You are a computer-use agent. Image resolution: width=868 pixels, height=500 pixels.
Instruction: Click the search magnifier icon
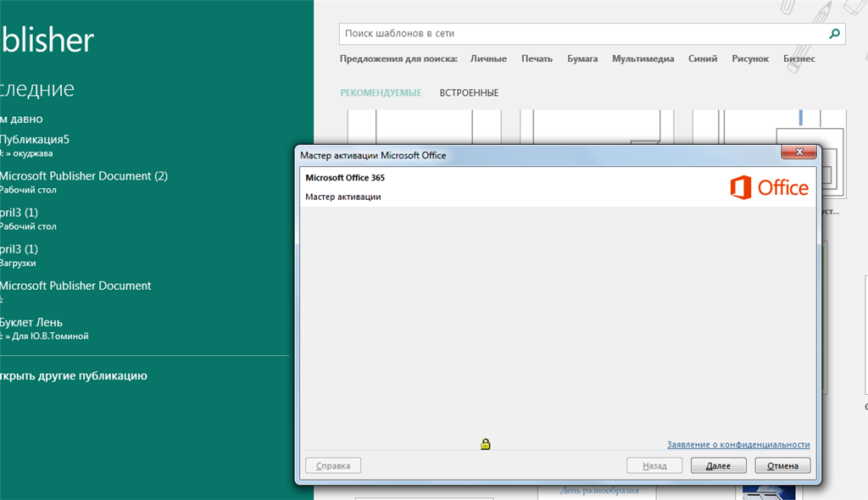tap(834, 34)
